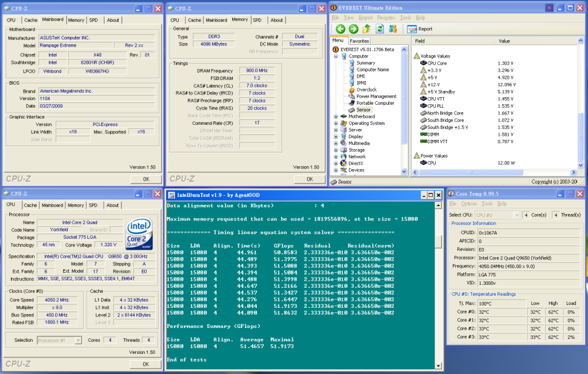Viewport: 588px width, 374px height.
Task: Expand the DirectX tree node
Action: tap(336, 164)
